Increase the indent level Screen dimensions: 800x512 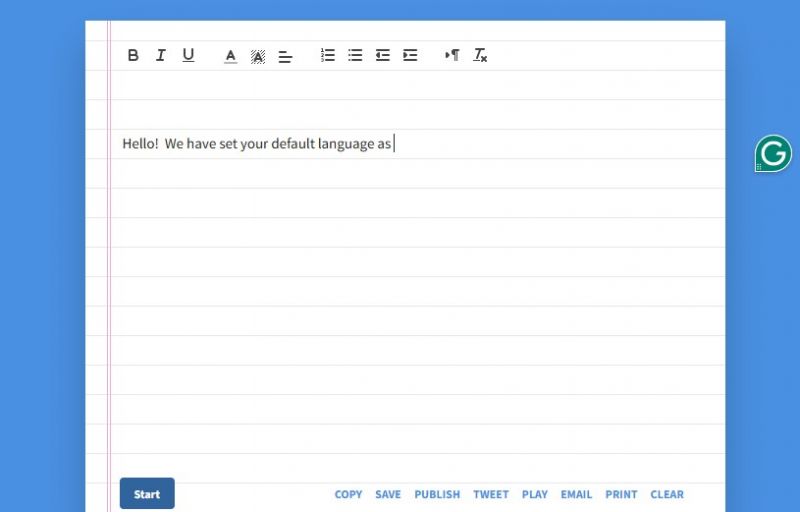410,56
